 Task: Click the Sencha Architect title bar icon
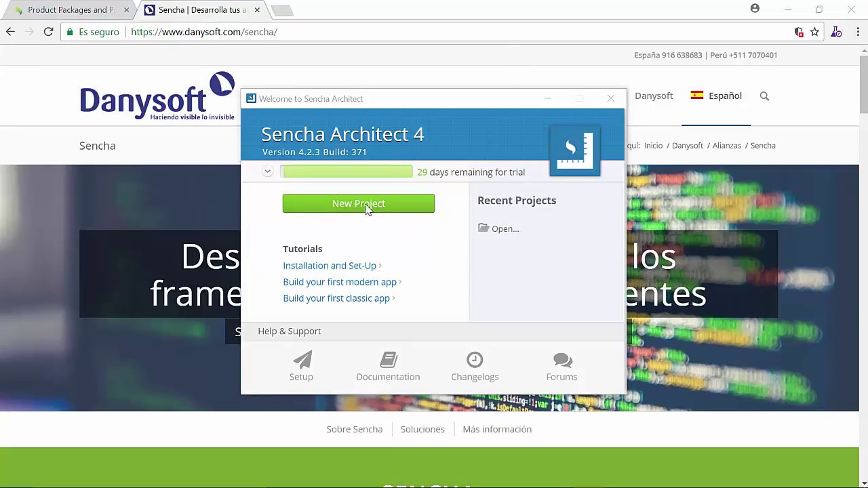point(251,98)
